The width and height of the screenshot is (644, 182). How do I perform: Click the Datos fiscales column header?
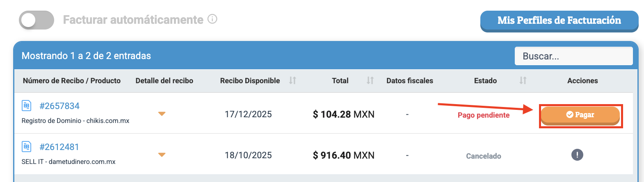coord(409,81)
